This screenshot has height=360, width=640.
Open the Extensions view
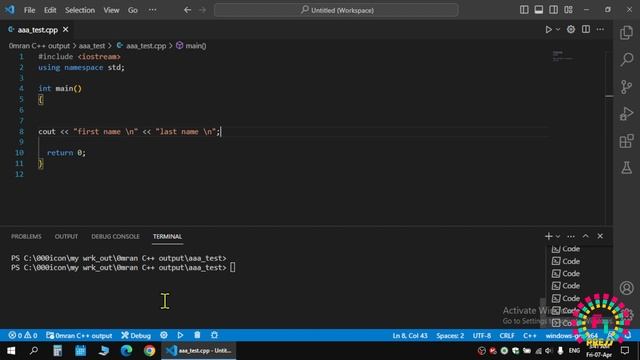[627, 141]
